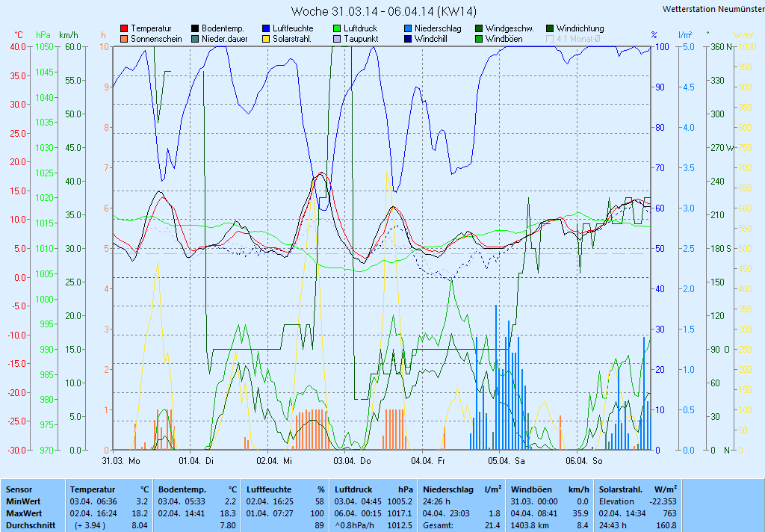
Task: Click the ^0.8hPa/h pressure trend value
Action: click(356, 526)
